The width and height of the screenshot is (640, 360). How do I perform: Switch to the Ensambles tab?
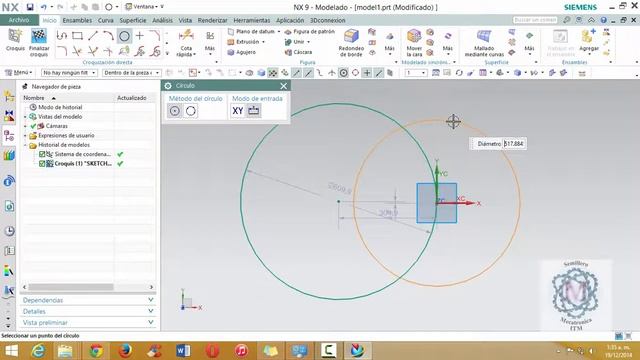click(77, 20)
